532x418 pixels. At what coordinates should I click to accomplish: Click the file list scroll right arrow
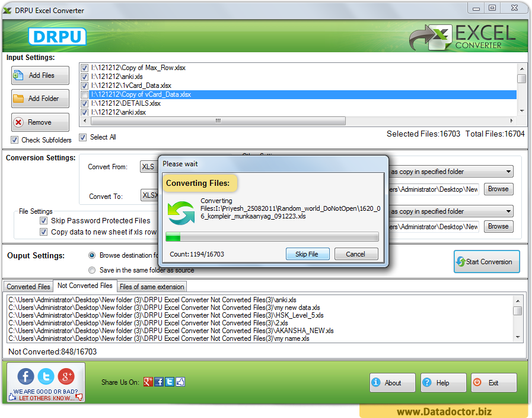(512, 121)
